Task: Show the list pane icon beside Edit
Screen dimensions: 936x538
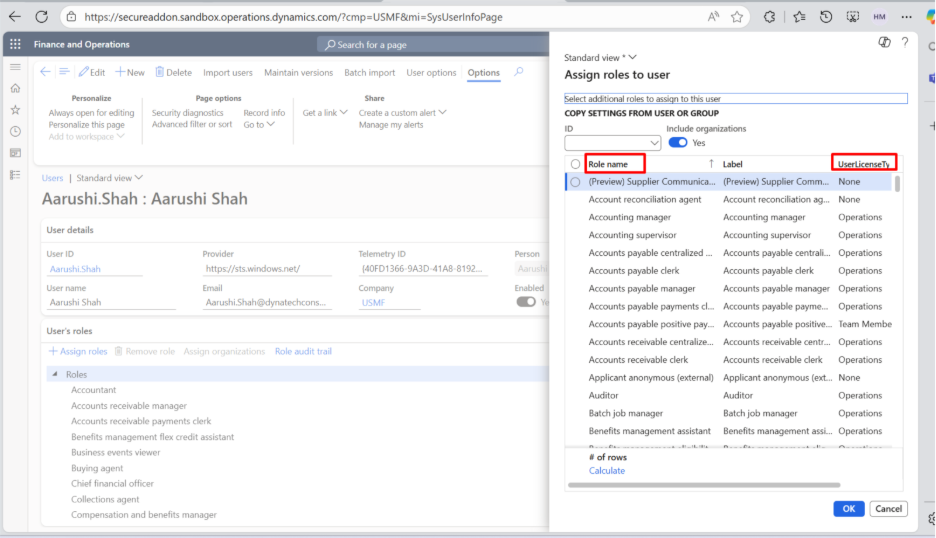Action: point(64,72)
